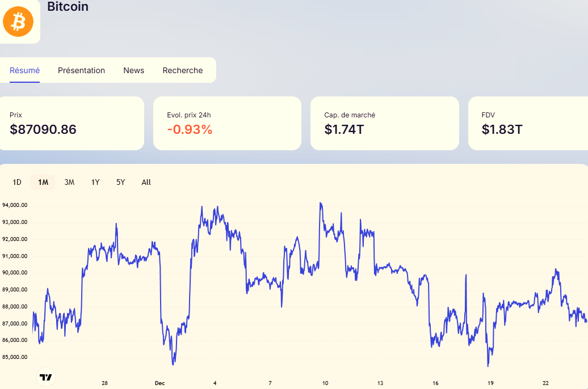This screenshot has width=588, height=389.
Task: Select the Cap. de marché $1.74T card
Action: coord(384,123)
